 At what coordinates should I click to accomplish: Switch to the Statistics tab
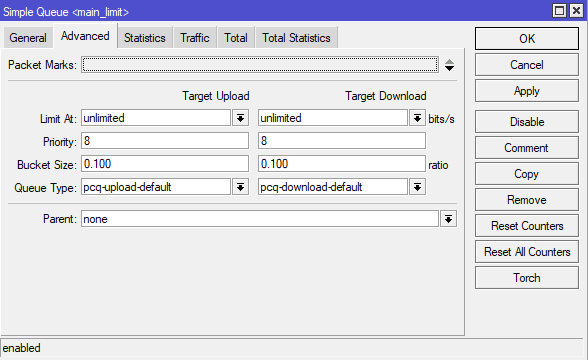(x=145, y=38)
